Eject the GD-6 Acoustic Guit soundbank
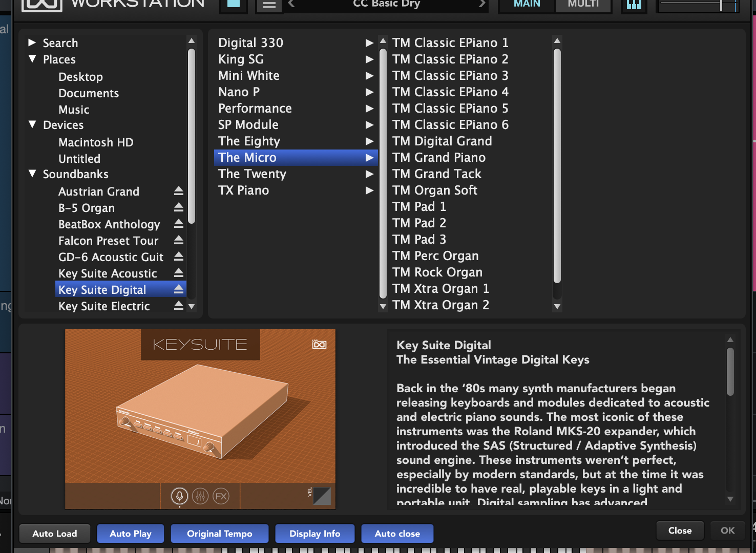756x553 pixels. coord(178,257)
